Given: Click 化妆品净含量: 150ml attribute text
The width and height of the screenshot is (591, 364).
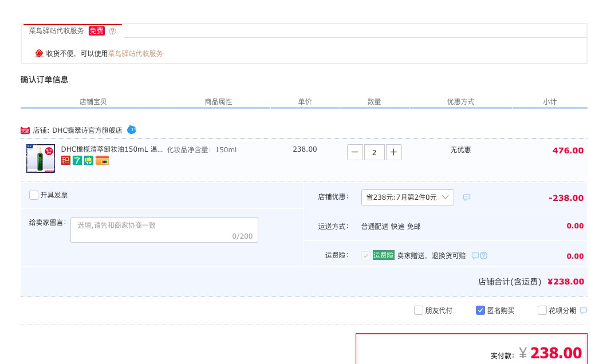Looking at the screenshot, I should [202, 149].
